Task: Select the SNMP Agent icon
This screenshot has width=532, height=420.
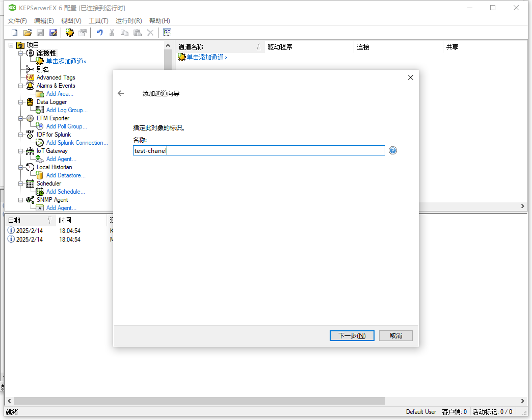Action: coord(30,199)
